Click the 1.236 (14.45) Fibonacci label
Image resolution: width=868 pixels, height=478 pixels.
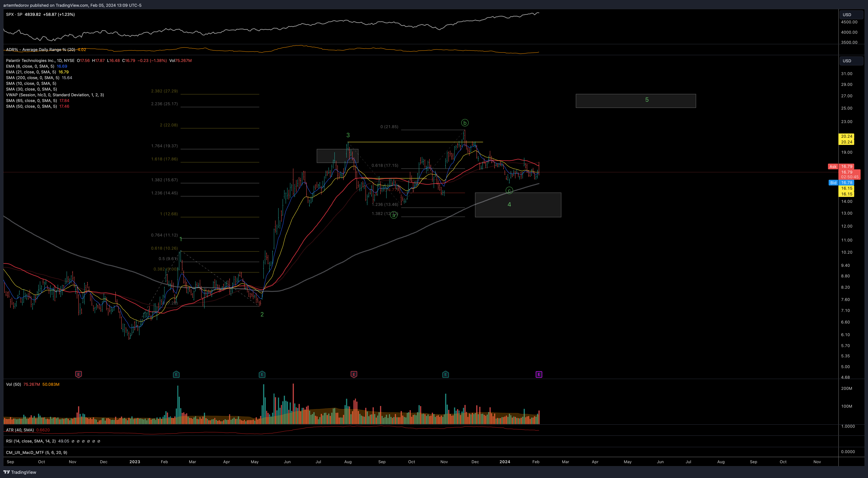[x=165, y=193]
